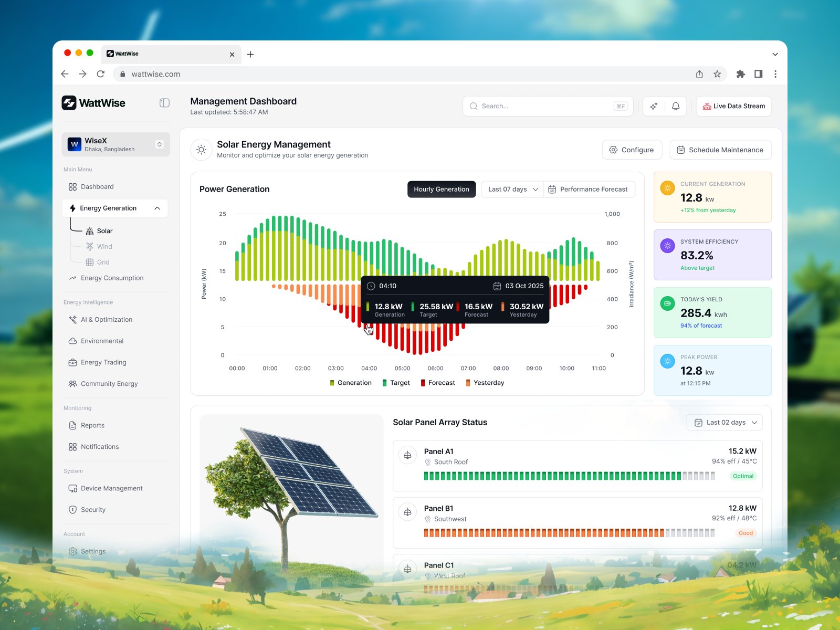The width and height of the screenshot is (840, 630).
Task: Open notifications bell in the header
Action: (x=676, y=106)
